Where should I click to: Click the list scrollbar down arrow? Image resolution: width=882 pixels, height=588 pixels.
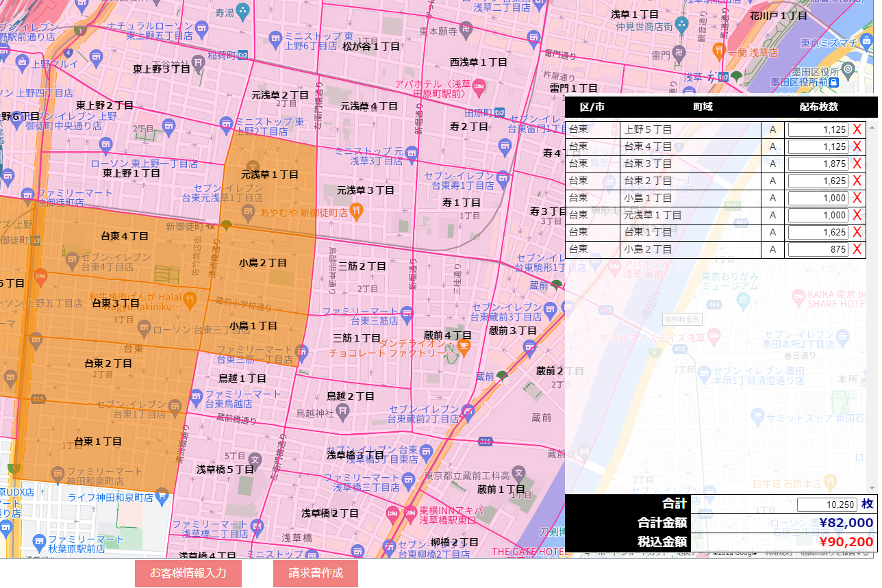[872, 487]
